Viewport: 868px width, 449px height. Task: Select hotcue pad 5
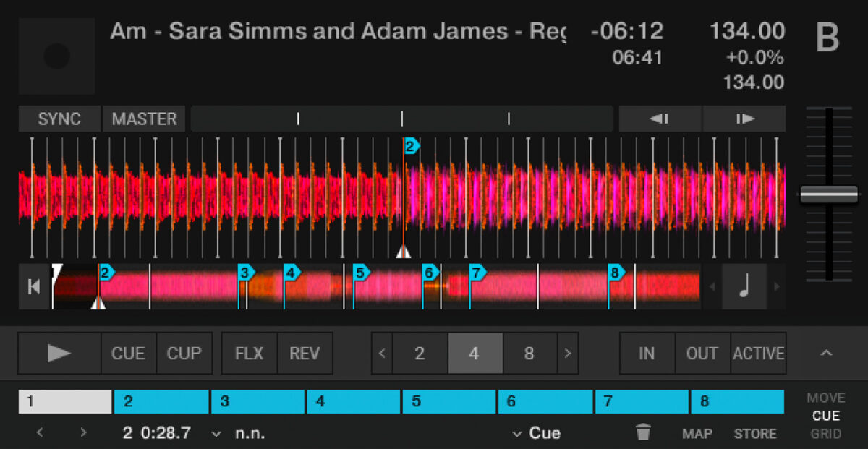click(x=449, y=401)
